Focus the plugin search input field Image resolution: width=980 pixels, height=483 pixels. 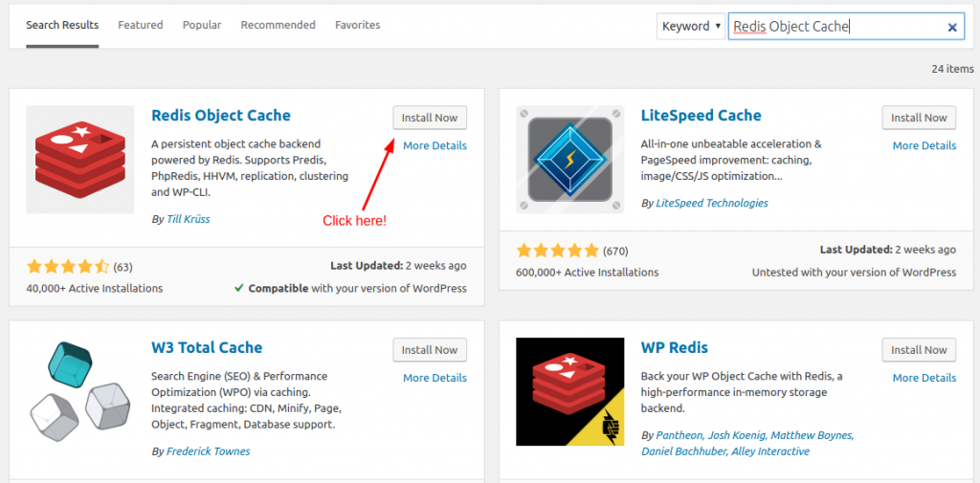coord(833,27)
